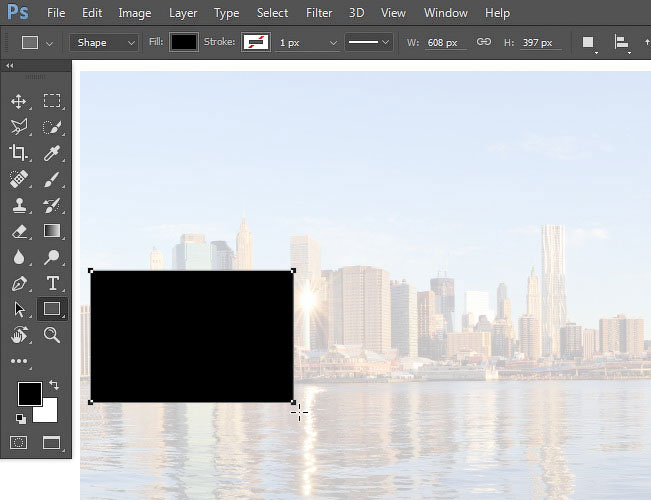Image resolution: width=651 pixels, height=500 pixels.
Task: Select the Eraser tool
Action: pos(19,231)
